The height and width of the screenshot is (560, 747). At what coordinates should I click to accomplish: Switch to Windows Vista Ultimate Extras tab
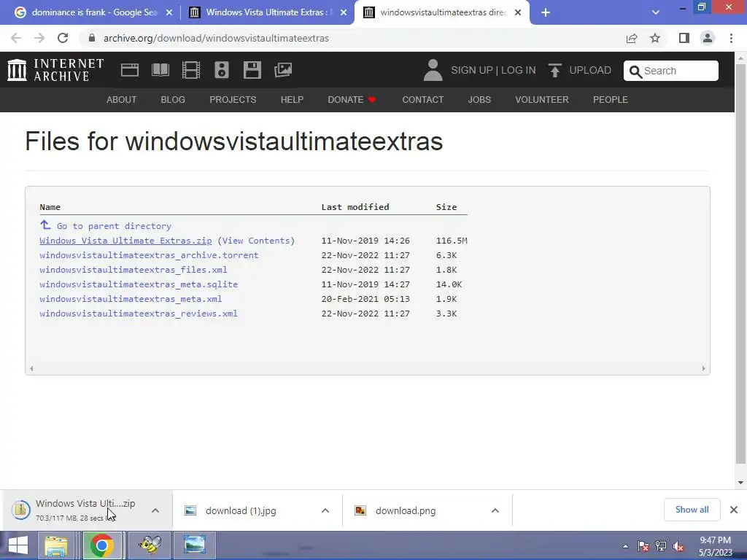click(x=268, y=12)
